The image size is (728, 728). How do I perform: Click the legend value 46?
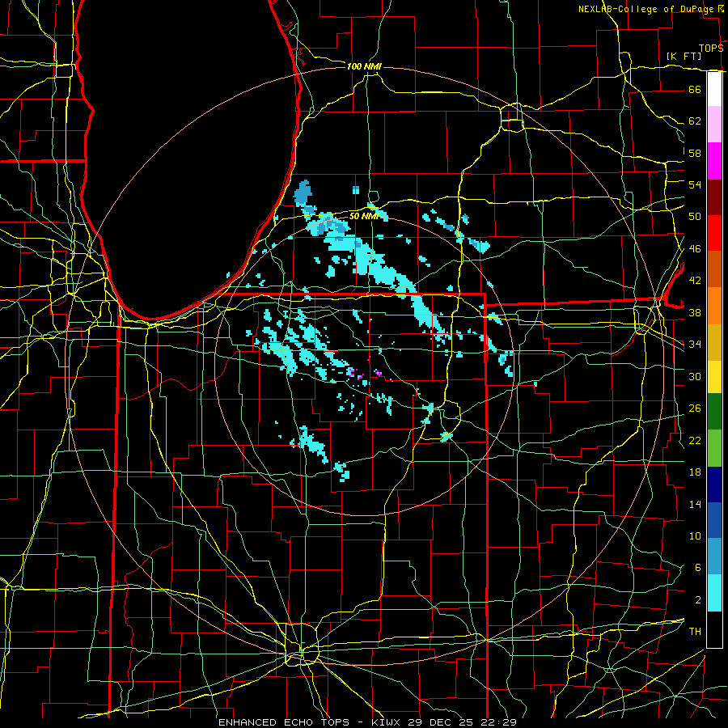[695, 249]
